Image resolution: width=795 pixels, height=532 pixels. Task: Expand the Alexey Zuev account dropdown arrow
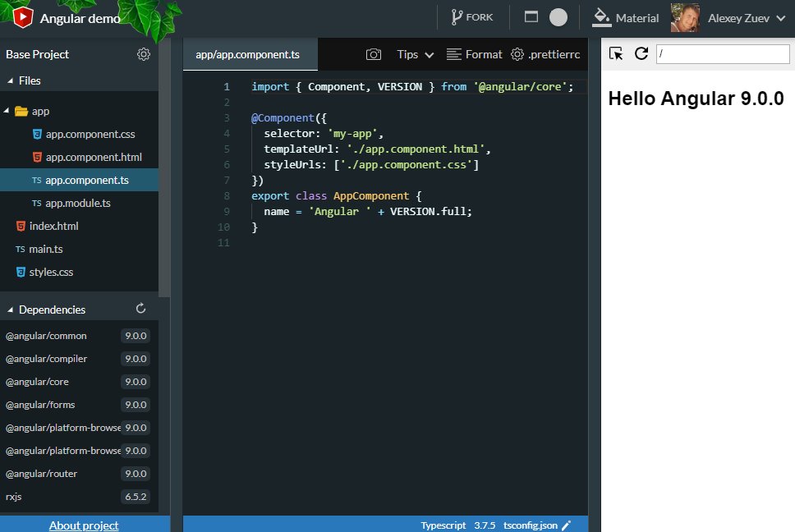click(781, 18)
